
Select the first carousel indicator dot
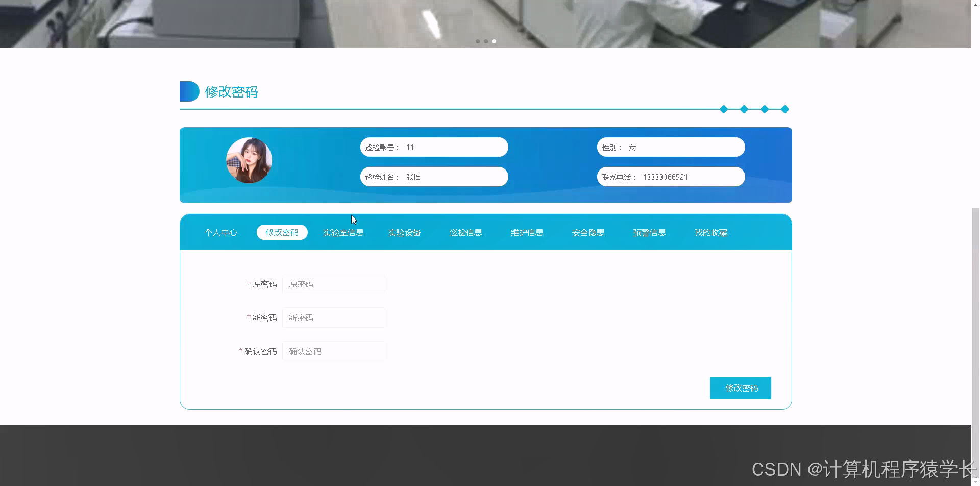coord(478,41)
